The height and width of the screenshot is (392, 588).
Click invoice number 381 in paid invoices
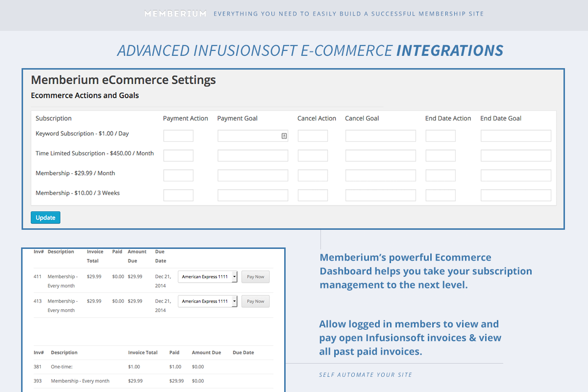[x=37, y=367]
